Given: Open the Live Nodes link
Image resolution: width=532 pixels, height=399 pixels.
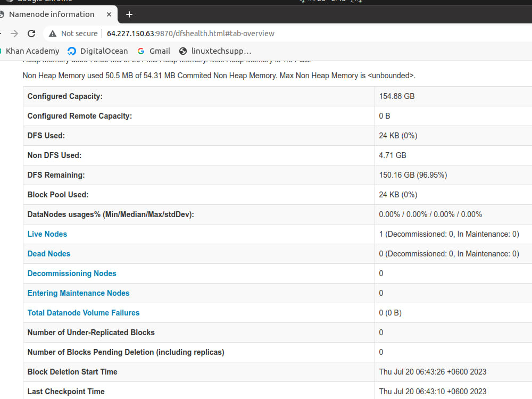Looking at the screenshot, I should pyautogui.click(x=47, y=234).
